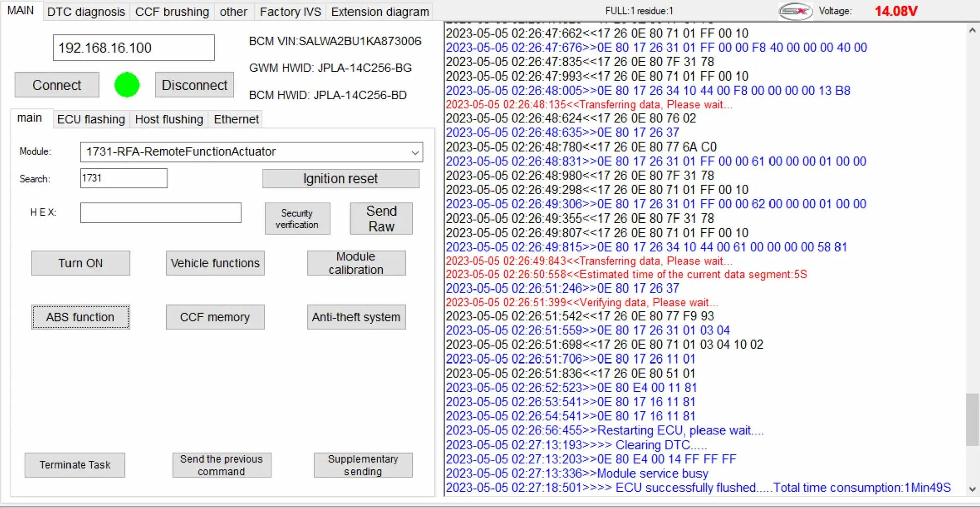The width and height of the screenshot is (980, 508).
Task: Run Security verification
Action: (x=297, y=218)
